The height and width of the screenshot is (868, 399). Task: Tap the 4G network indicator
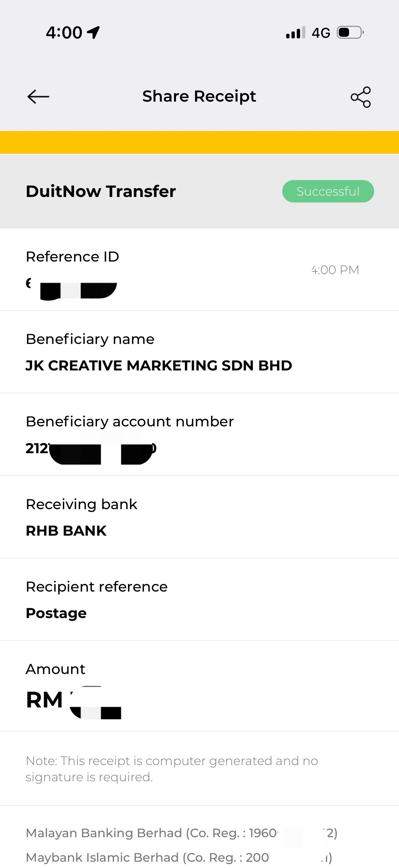[x=321, y=33]
